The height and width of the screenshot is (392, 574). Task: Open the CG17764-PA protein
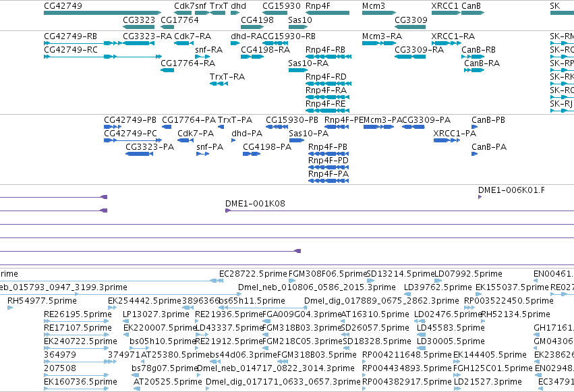coord(167,127)
